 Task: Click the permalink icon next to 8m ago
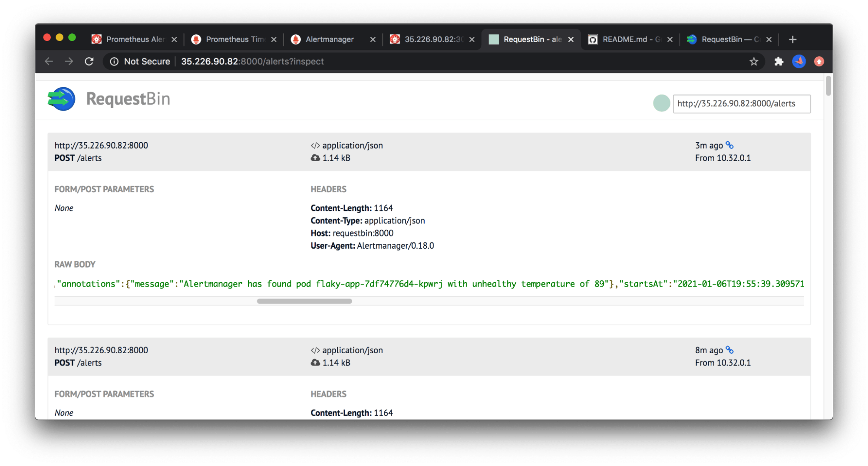tap(729, 350)
